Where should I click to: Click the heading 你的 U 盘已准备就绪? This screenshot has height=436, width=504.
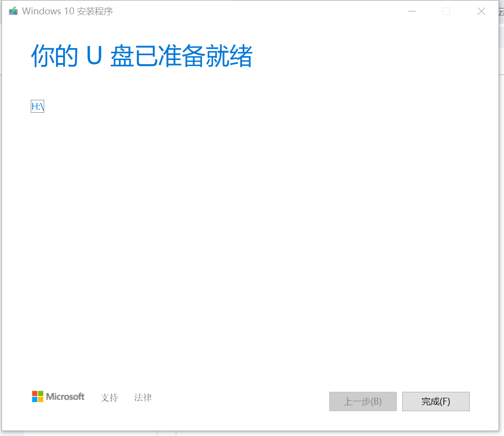pyautogui.click(x=142, y=56)
